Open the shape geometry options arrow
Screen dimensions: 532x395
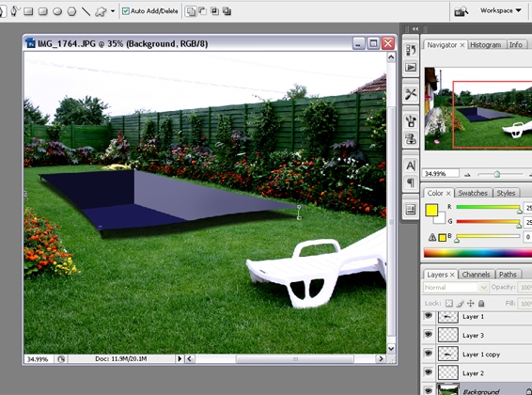click(x=113, y=11)
